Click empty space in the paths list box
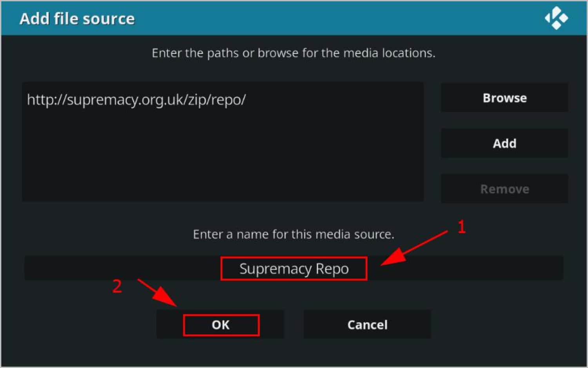The image size is (588, 368). click(223, 157)
